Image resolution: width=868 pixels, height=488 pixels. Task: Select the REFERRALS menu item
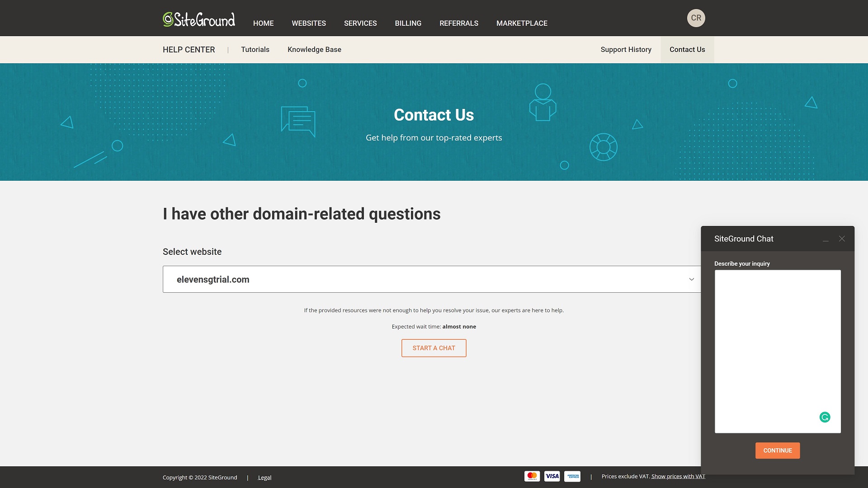coord(458,23)
